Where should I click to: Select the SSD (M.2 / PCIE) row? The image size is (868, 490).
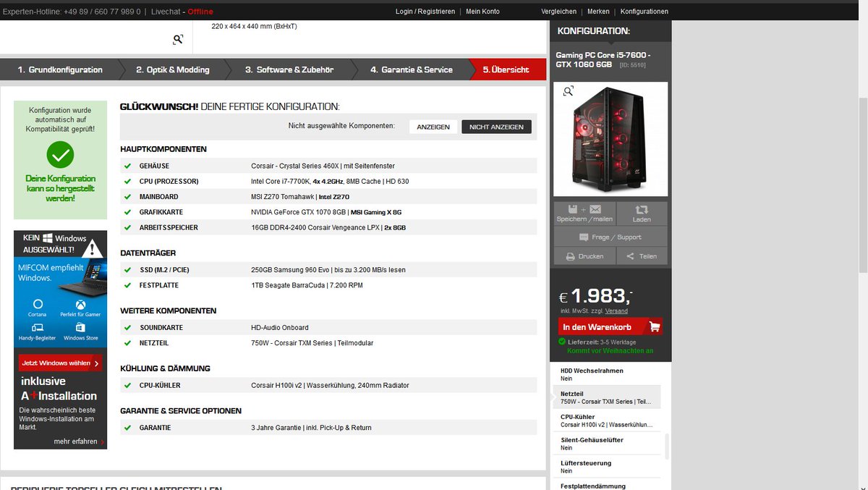328,270
